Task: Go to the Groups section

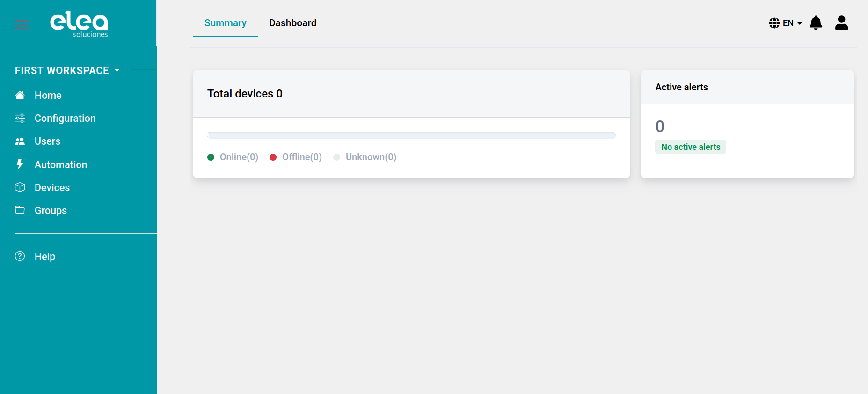Action: (x=51, y=211)
